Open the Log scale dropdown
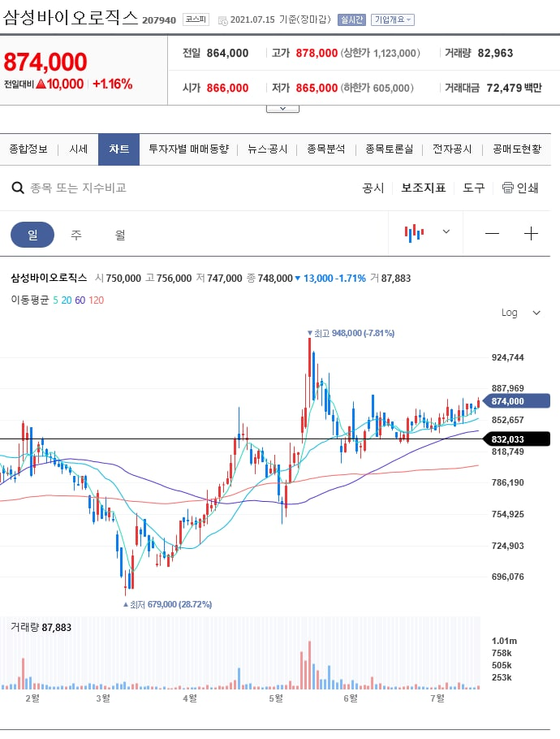The width and height of the screenshot is (560, 739). [521, 313]
